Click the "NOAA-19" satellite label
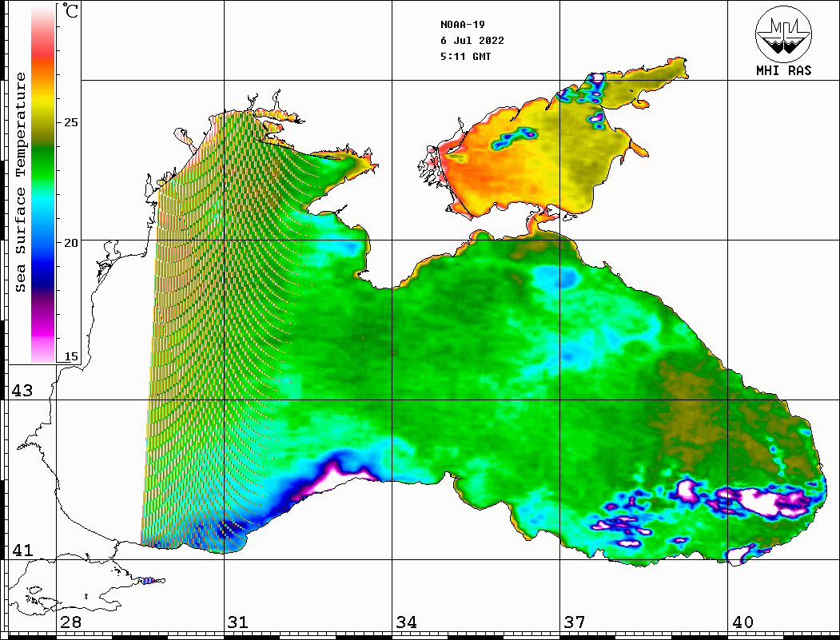840x640 pixels. point(463,25)
